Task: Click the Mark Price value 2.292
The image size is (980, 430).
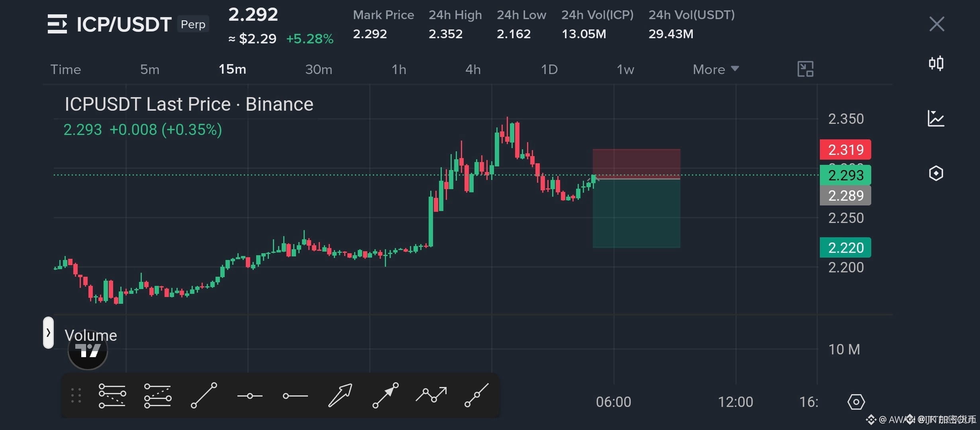Action: pyautogui.click(x=370, y=34)
